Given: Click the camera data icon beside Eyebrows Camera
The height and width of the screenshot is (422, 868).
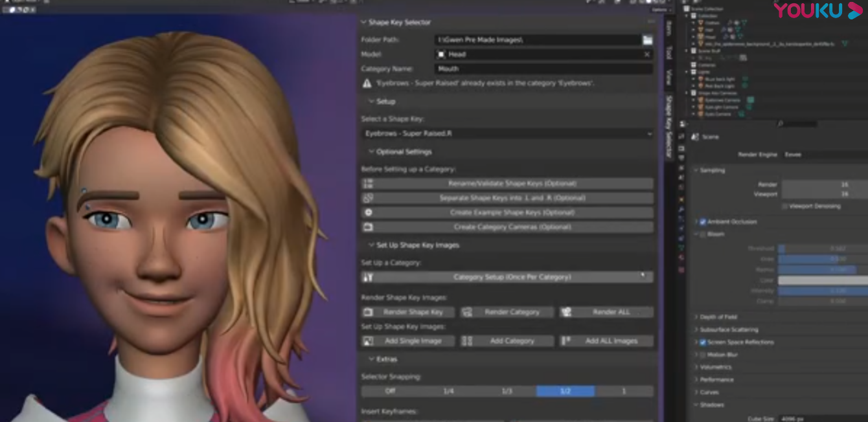Looking at the screenshot, I should pyautogui.click(x=751, y=100).
